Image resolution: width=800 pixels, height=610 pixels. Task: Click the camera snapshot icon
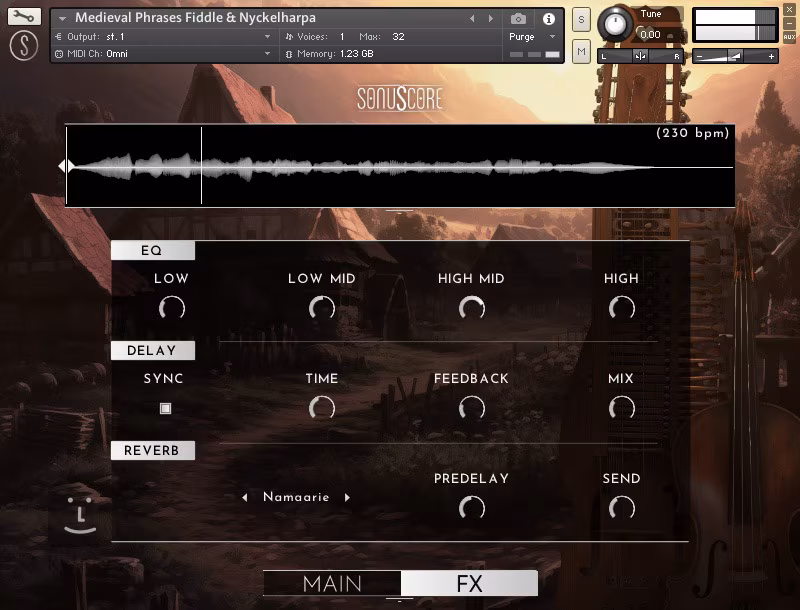[x=518, y=18]
